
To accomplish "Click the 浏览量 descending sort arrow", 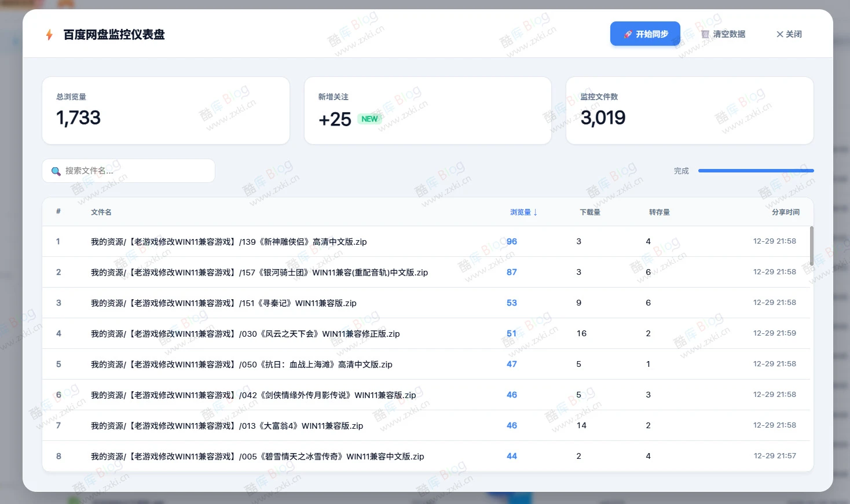I will [535, 212].
